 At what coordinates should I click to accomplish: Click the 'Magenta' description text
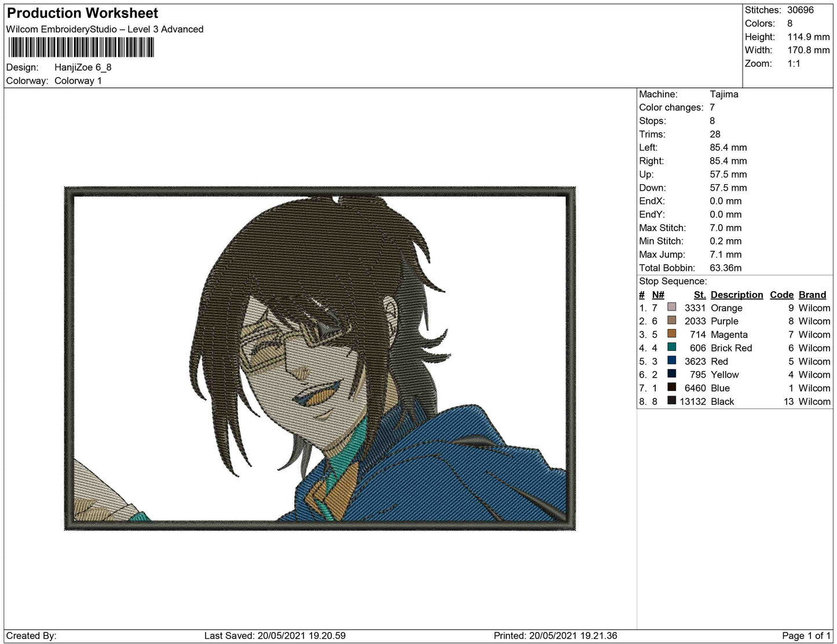pos(729,334)
